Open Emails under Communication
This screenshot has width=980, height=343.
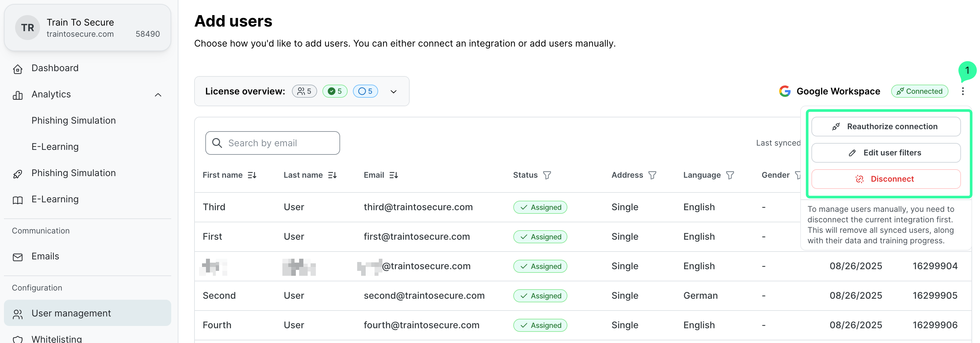[x=45, y=256]
